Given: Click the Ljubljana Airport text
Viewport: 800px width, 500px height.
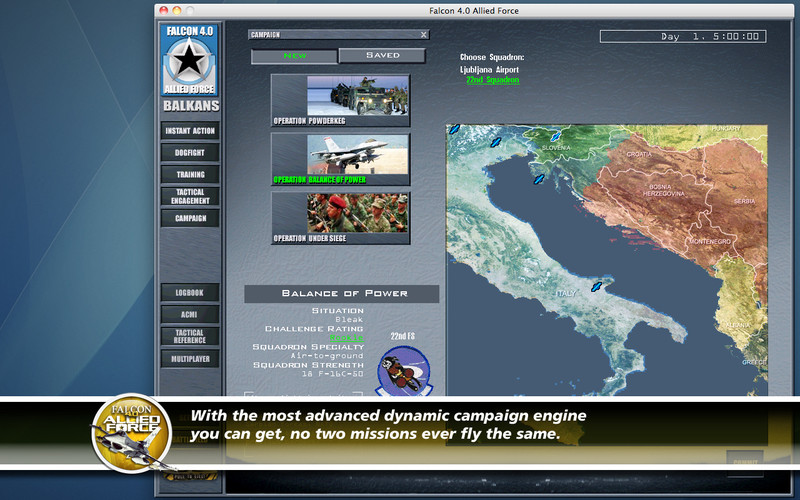Looking at the screenshot, I should [x=489, y=70].
